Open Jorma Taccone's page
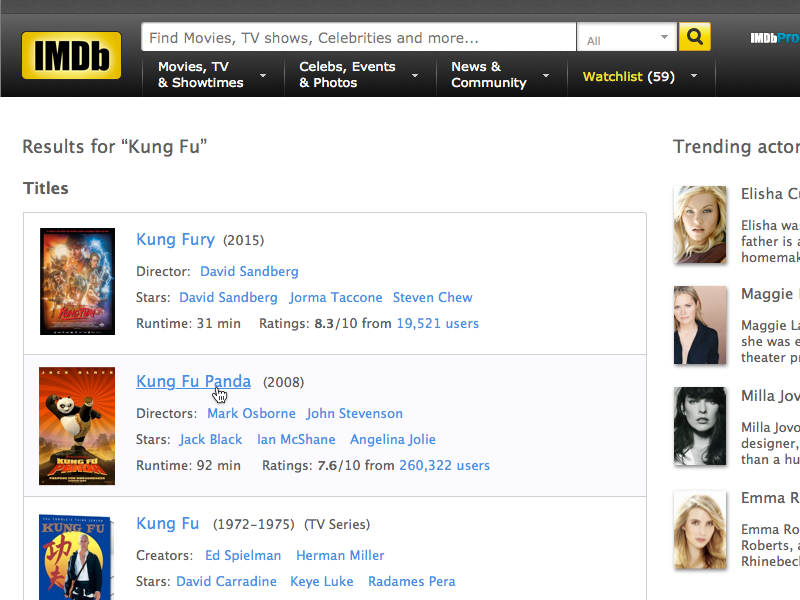 coord(336,297)
